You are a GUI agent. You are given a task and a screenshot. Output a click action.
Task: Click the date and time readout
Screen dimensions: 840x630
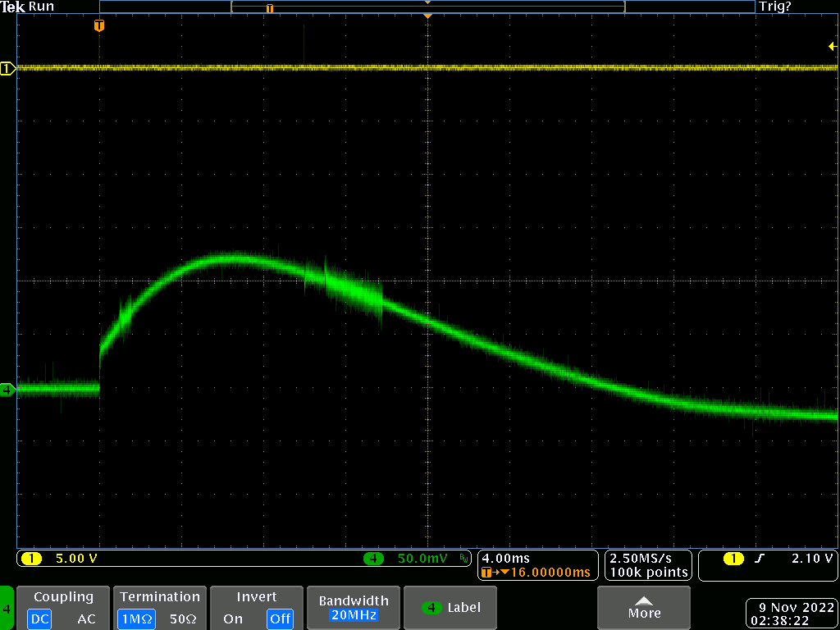click(791, 614)
